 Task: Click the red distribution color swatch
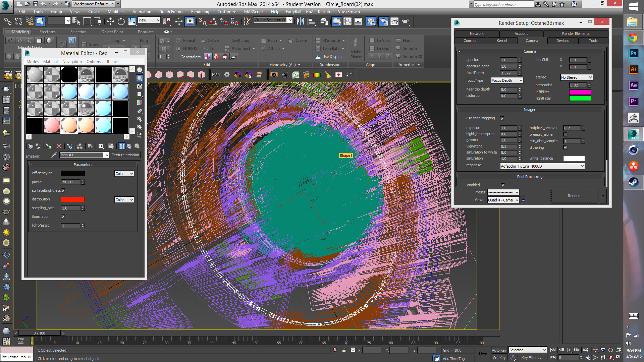[72, 199]
